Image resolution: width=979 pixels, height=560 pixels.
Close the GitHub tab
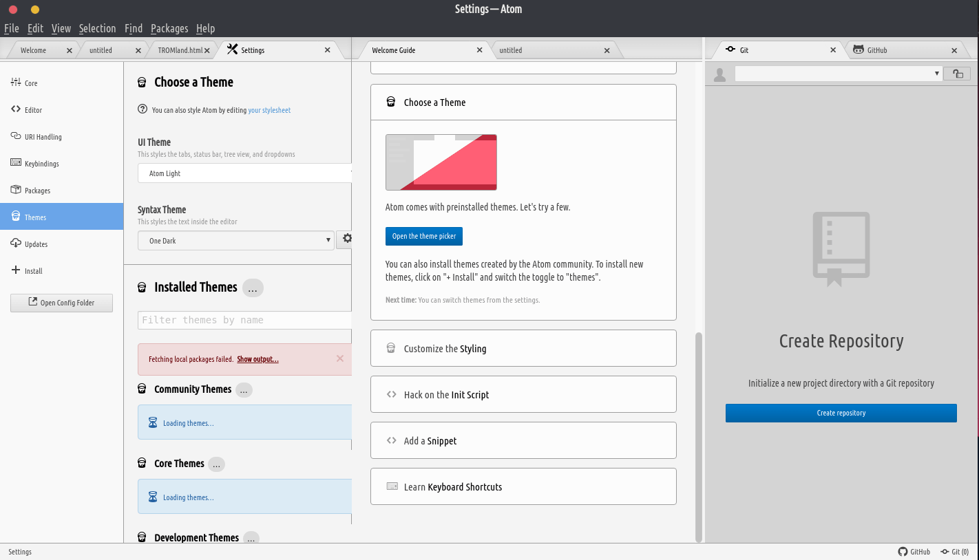(954, 50)
